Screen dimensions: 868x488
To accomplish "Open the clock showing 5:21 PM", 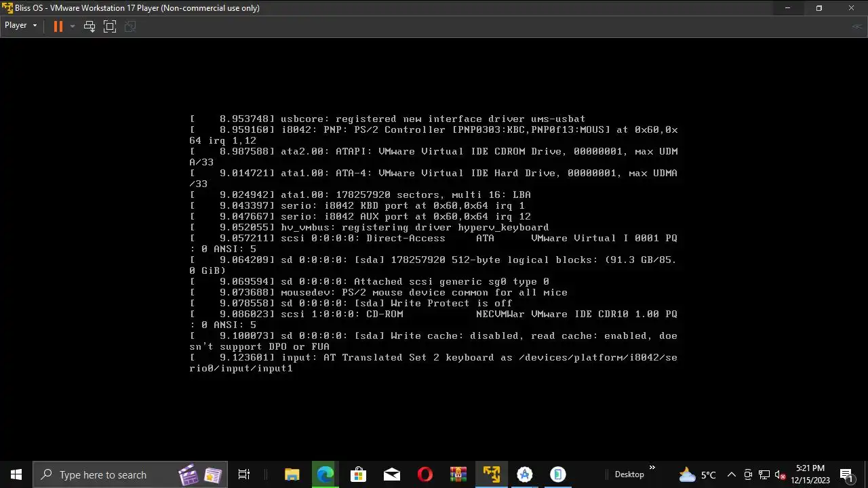I will pyautogui.click(x=810, y=474).
